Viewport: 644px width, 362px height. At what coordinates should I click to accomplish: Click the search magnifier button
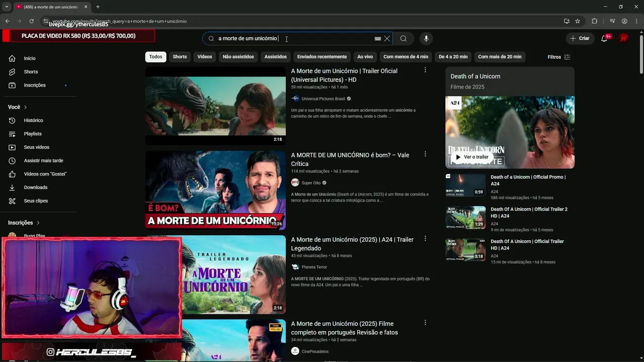click(404, 39)
